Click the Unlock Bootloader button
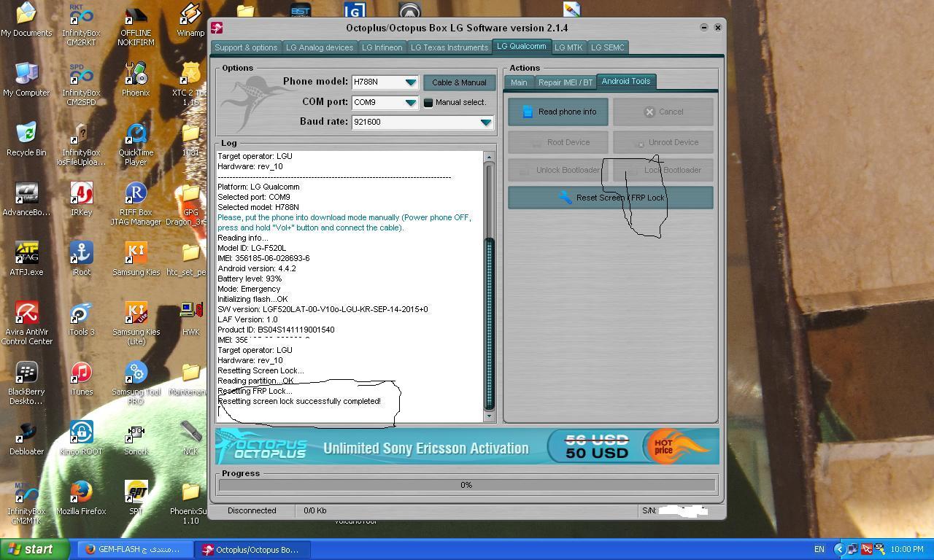This screenshot has height=560, width=934. pyautogui.click(x=558, y=170)
